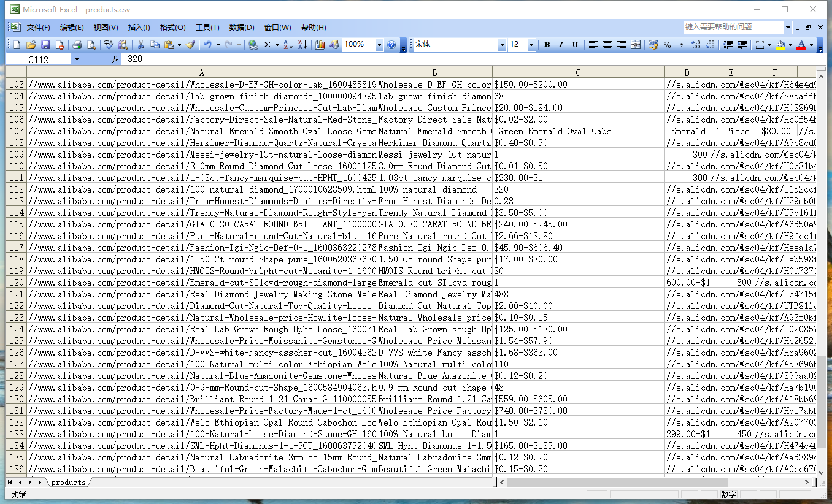The width and height of the screenshot is (832, 504).
Task: Open the 插入(I) menu
Action: click(x=139, y=28)
